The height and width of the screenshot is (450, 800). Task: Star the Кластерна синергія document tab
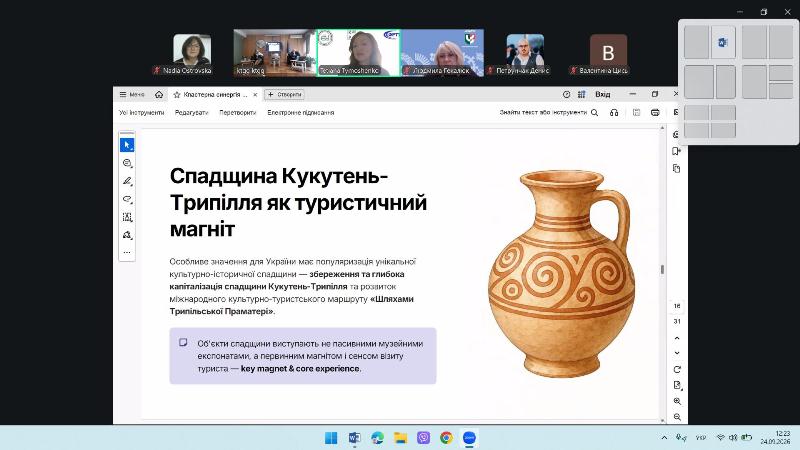[177, 95]
